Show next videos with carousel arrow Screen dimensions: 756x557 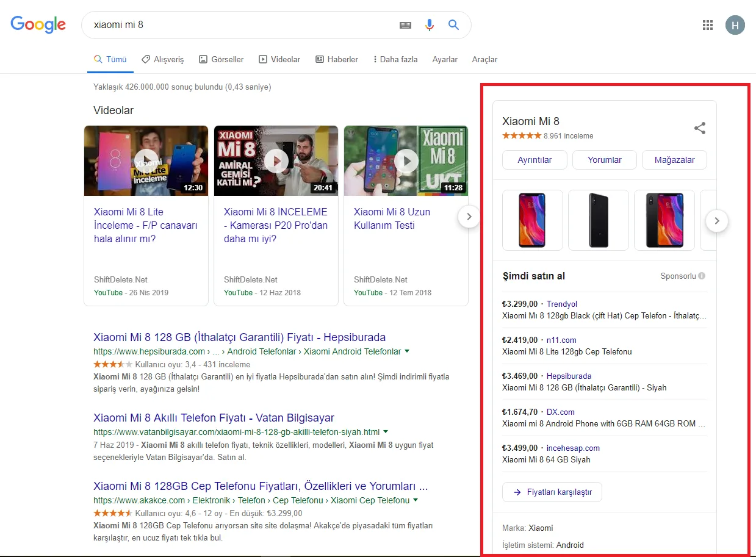(469, 216)
